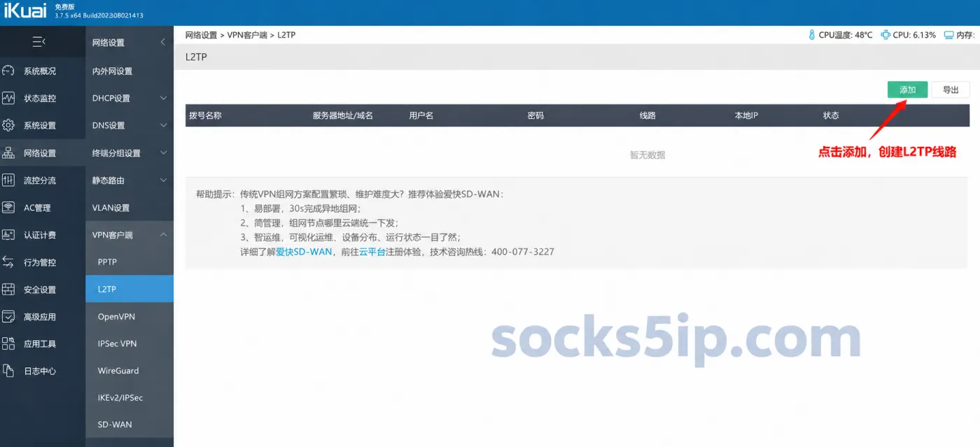Open the 云平台 link

pyautogui.click(x=372, y=251)
